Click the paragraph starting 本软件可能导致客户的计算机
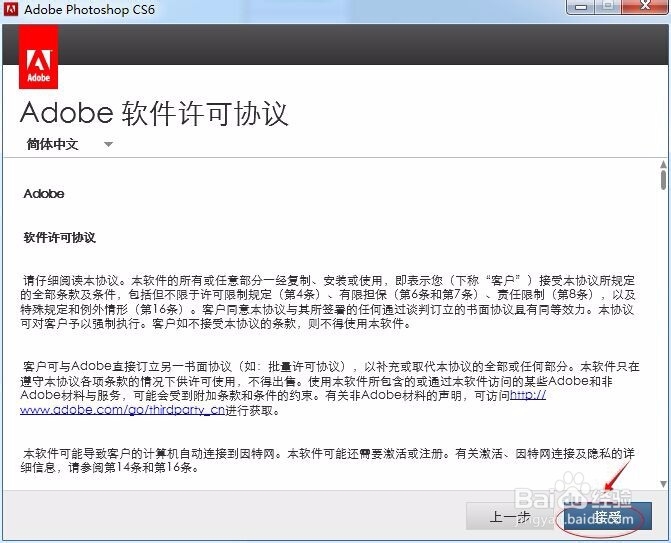671x543 pixels. 328,460
